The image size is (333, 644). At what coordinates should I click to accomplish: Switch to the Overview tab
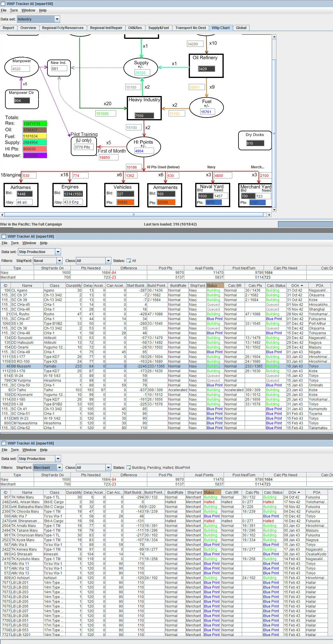pyautogui.click(x=28, y=28)
